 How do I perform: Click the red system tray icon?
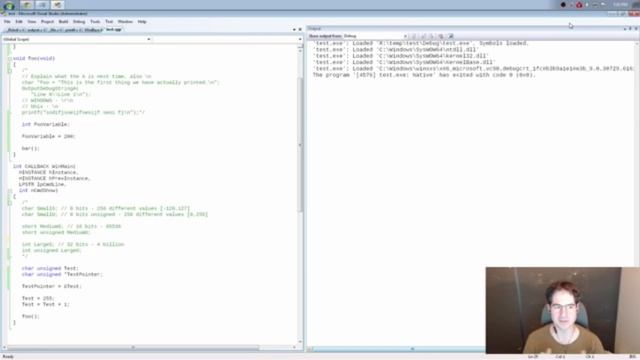coord(579,5)
